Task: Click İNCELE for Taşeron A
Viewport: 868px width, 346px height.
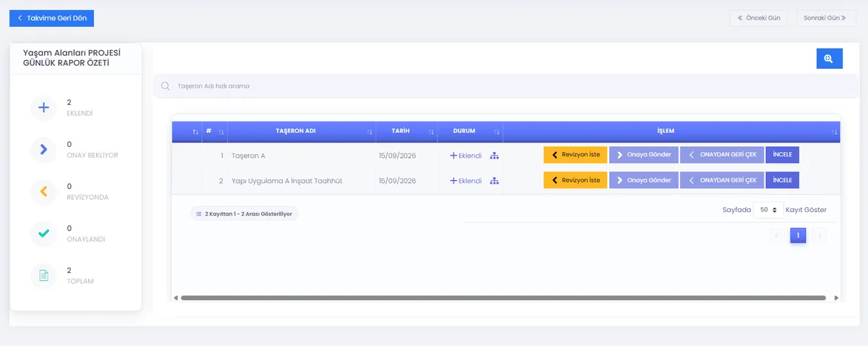Action: (782, 155)
